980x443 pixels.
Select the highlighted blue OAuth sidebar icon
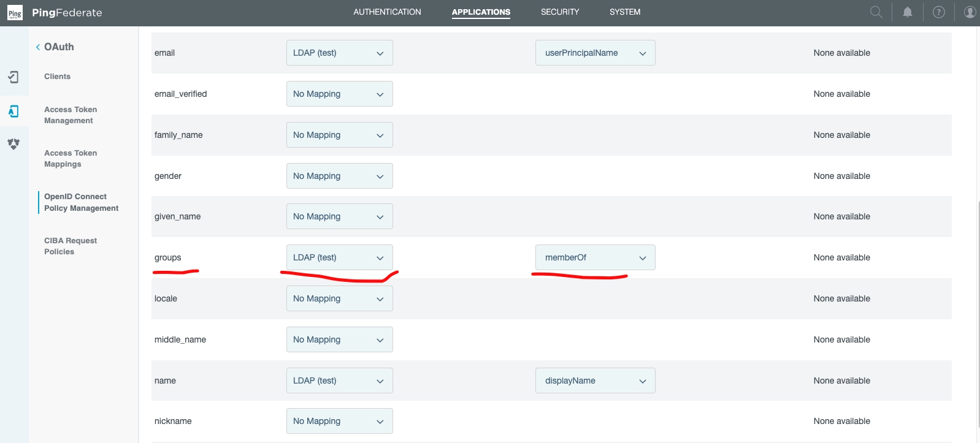pos(13,111)
